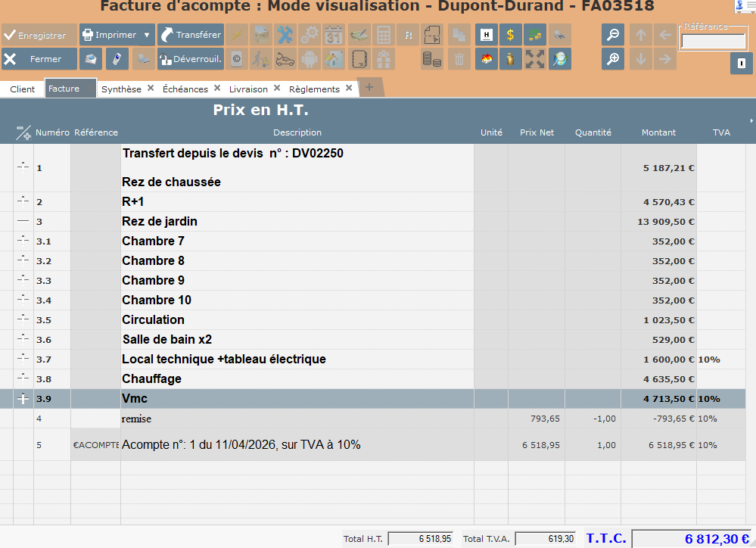The height and width of the screenshot is (548, 756).
Task: Expand the "Vmc" line 3.9
Action: 22,398
